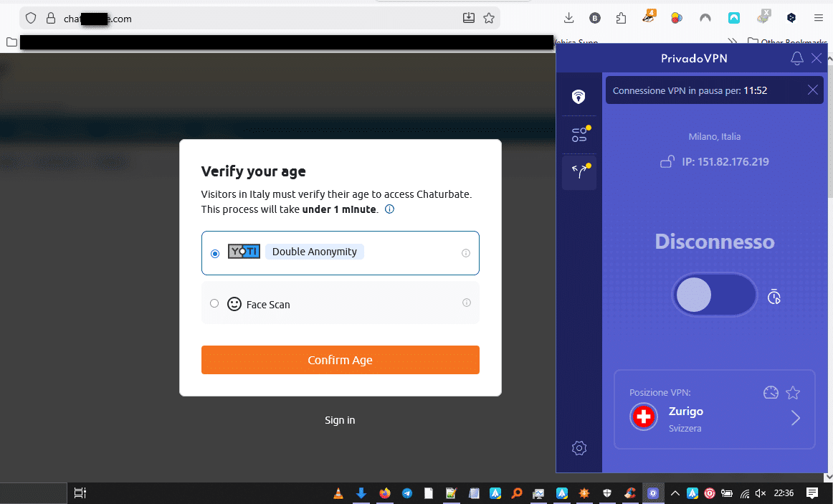Show hidden system tray icons

(x=675, y=493)
